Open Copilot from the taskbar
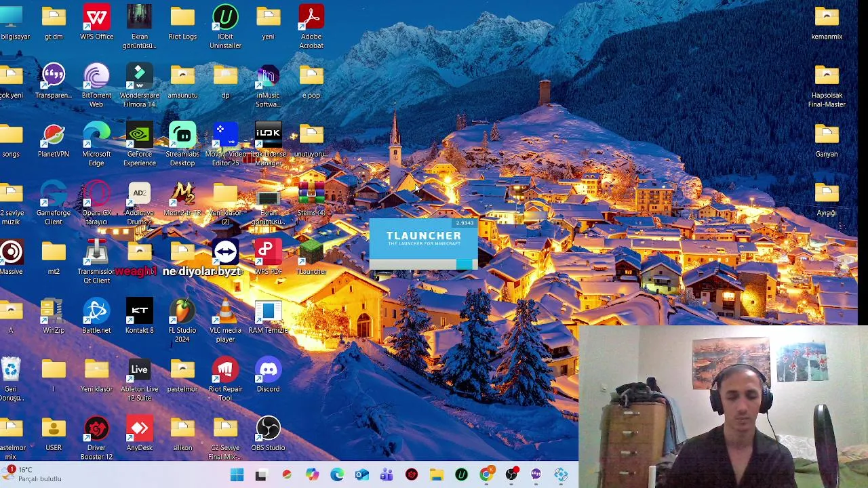The width and height of the screenshot is (868, 488). click(x=312, y=475)
